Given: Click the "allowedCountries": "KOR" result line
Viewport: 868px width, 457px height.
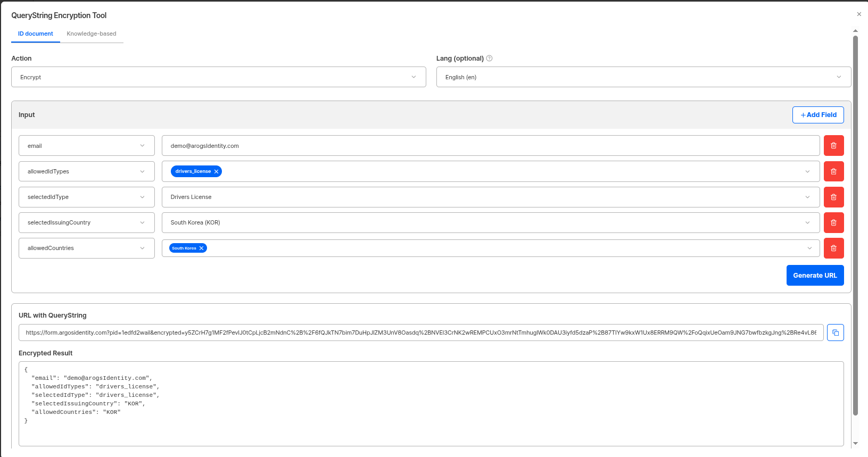Looking at the screenshot, I should tap(76, 412).
